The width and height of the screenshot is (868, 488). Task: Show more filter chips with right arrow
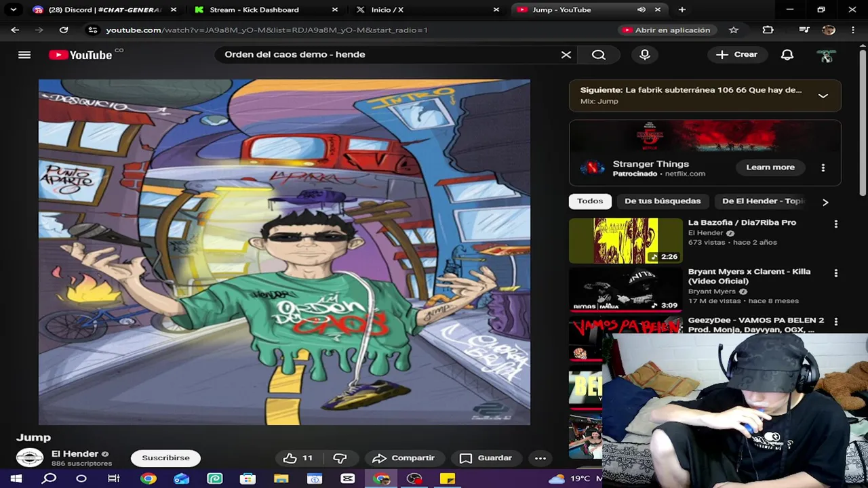tap(825, 202)
